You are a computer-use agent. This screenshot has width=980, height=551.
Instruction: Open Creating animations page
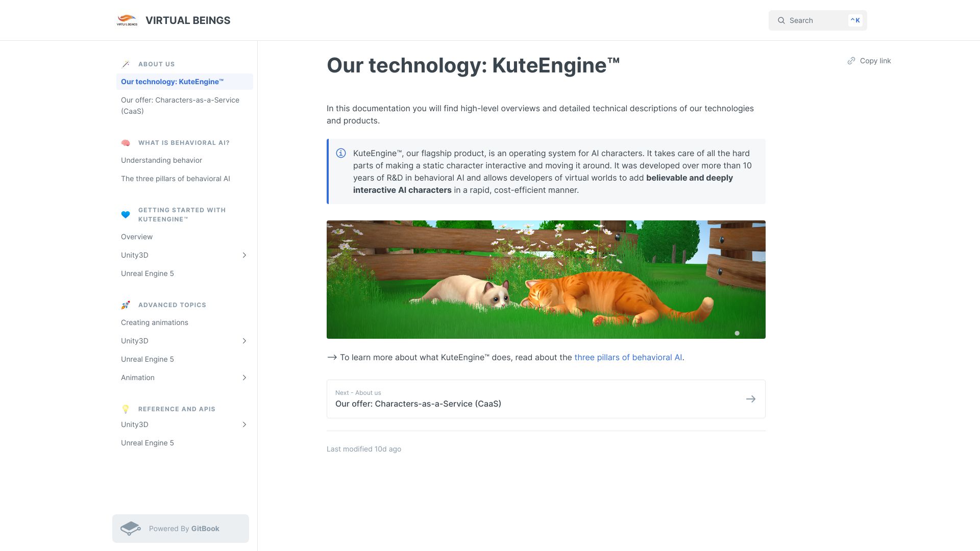point(185,322)
